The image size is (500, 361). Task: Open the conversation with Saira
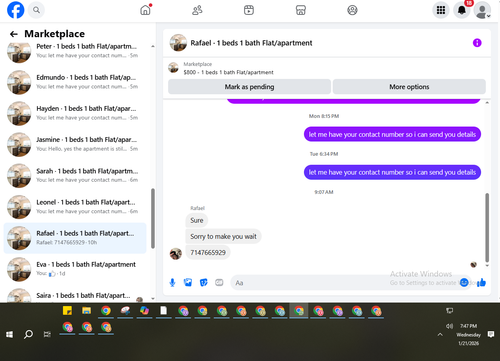[x=75, y=295]
